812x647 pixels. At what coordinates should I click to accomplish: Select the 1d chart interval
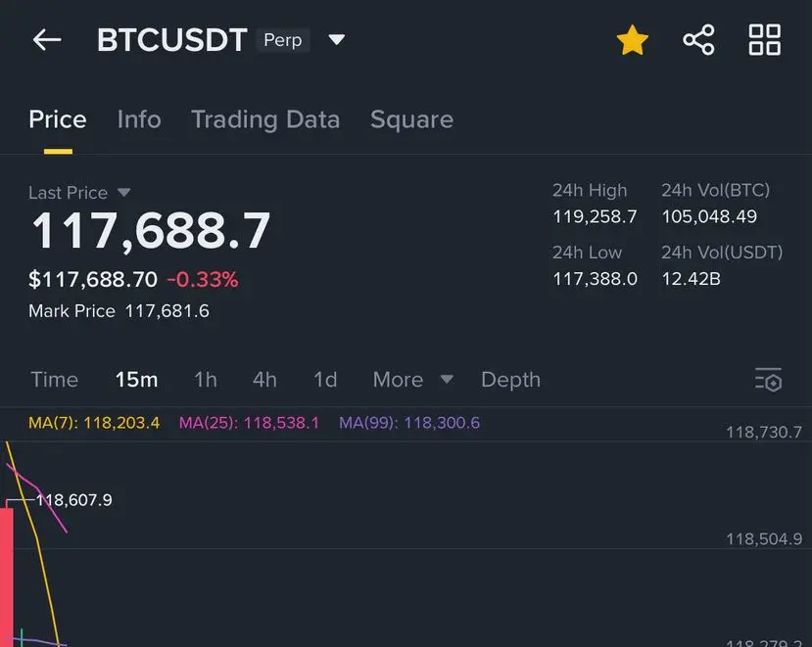[x=325, y=380]
